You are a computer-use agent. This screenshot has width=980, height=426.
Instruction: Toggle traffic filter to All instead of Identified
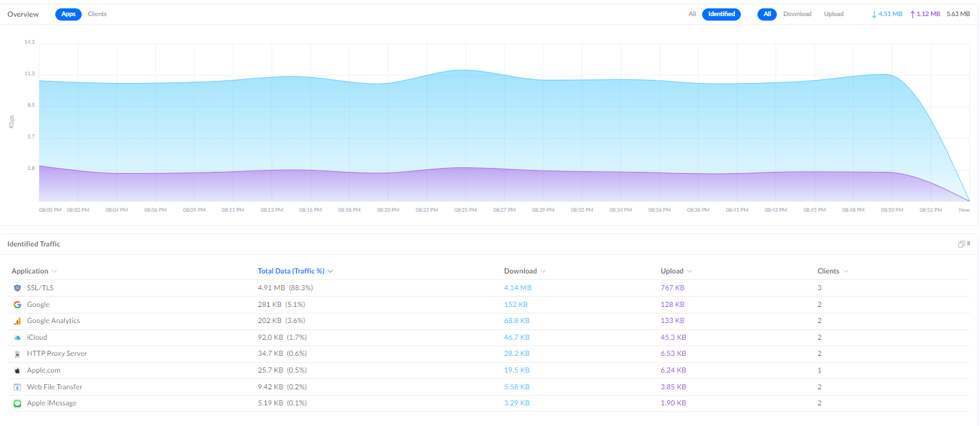[x=692, y=14]
